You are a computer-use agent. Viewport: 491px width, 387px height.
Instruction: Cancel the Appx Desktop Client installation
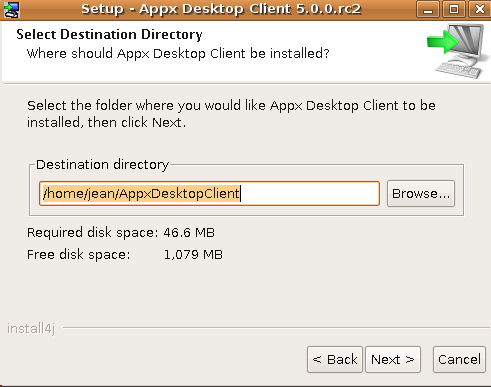pos(459,359)
